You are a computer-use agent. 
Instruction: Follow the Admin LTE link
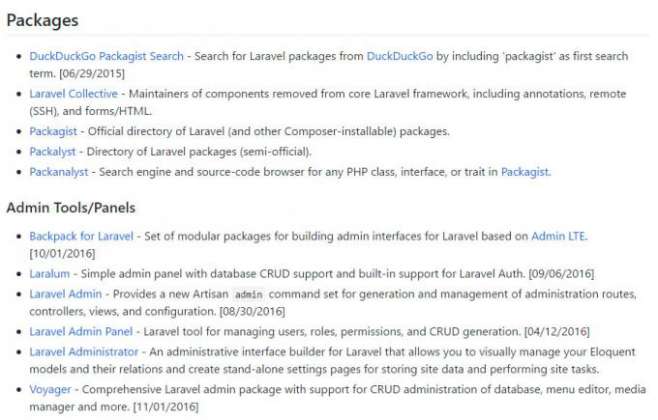click(558, 236)
